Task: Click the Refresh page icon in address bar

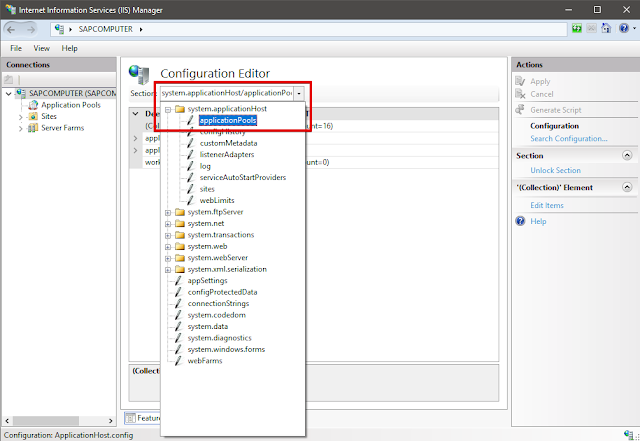Action: click(x=577, y=29)
